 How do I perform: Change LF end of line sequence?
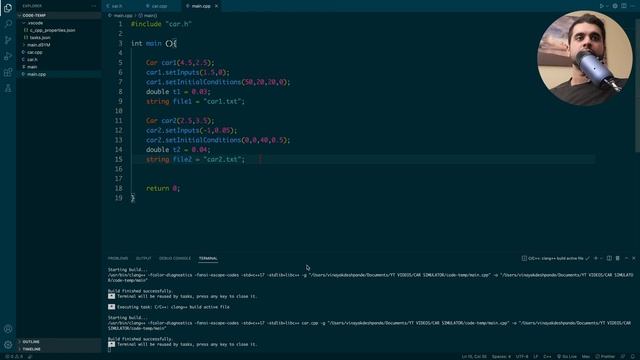click(536, 356)
